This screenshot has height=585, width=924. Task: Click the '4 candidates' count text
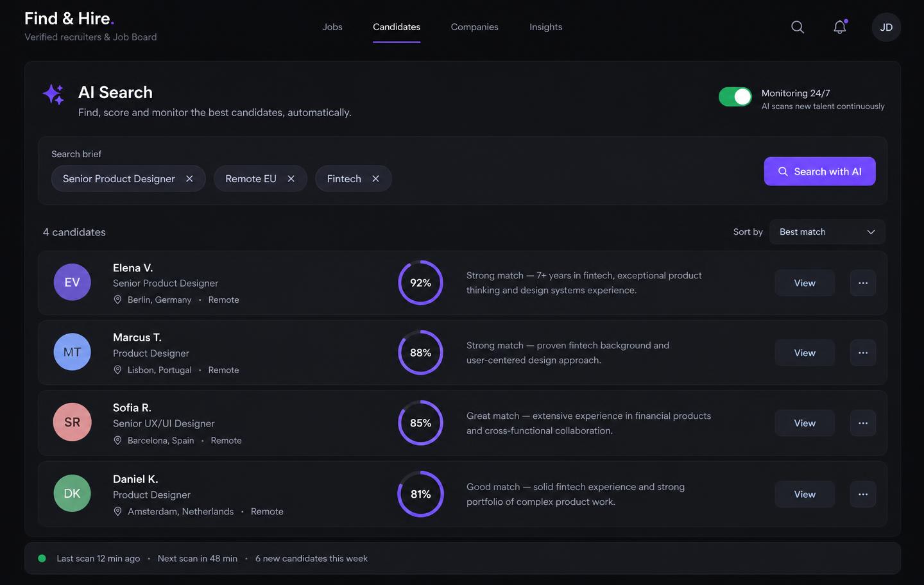coord(74,232)
